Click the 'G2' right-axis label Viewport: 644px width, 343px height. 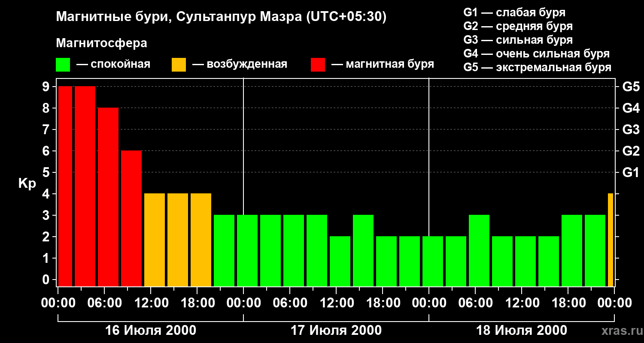click(631, 151)
